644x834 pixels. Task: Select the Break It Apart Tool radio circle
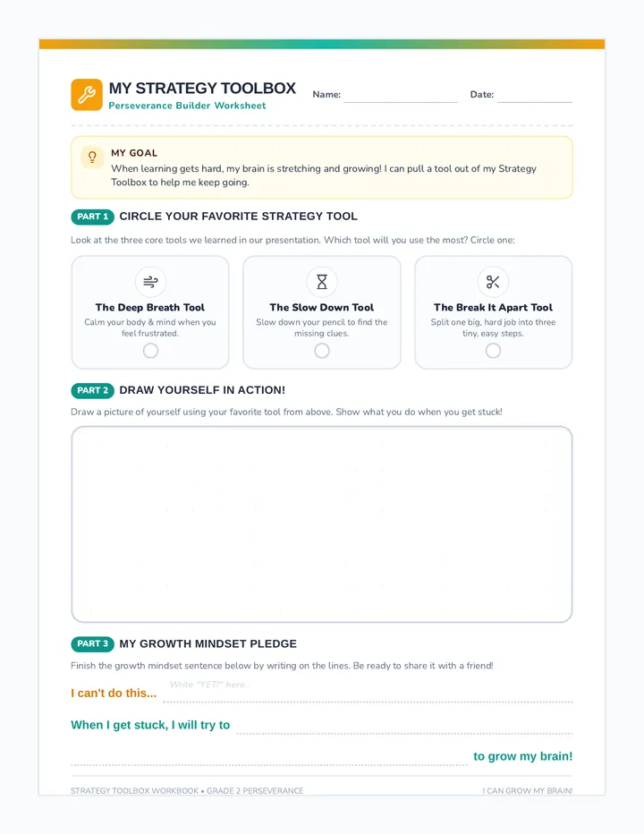pyautogui.click(x=493, y=351)
